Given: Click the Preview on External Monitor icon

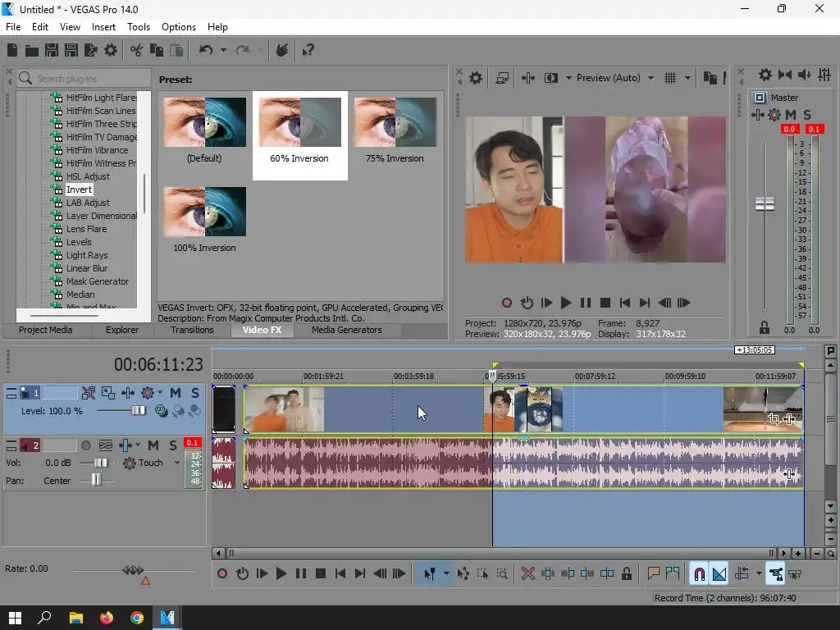Looking at the screenshot, I should [x=502, y=78].
